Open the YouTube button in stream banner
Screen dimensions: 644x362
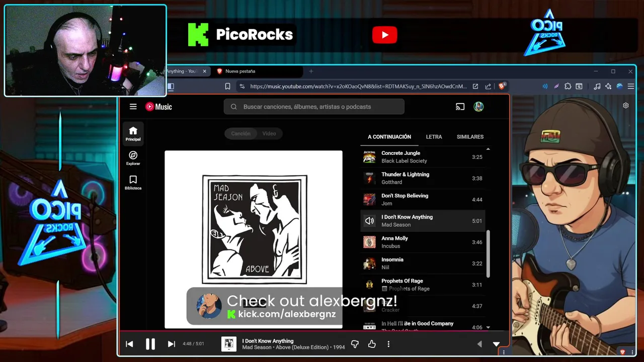pos(385,35)
